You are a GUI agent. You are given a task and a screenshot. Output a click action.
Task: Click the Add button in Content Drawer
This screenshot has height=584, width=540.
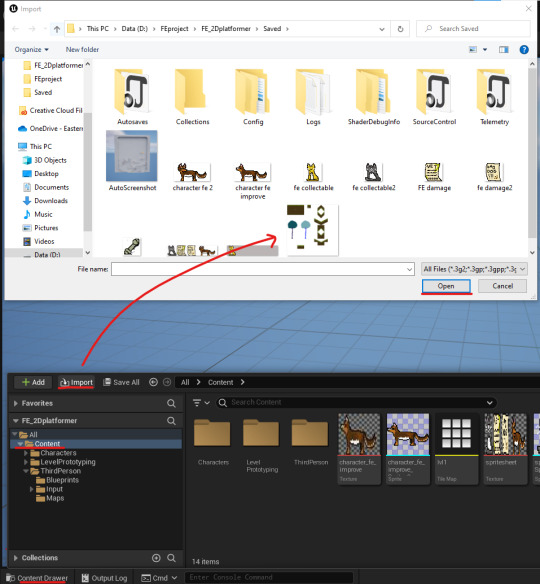33,382
